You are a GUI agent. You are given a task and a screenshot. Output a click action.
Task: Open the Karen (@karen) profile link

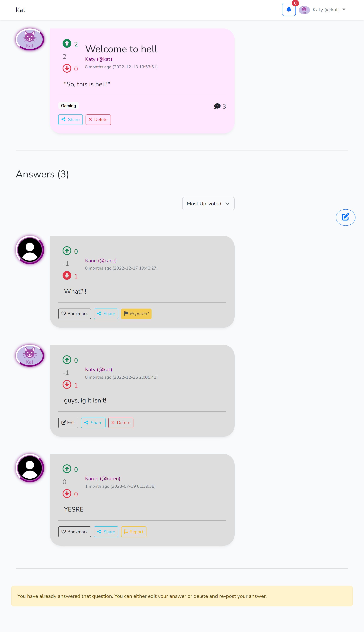point(103,479)
